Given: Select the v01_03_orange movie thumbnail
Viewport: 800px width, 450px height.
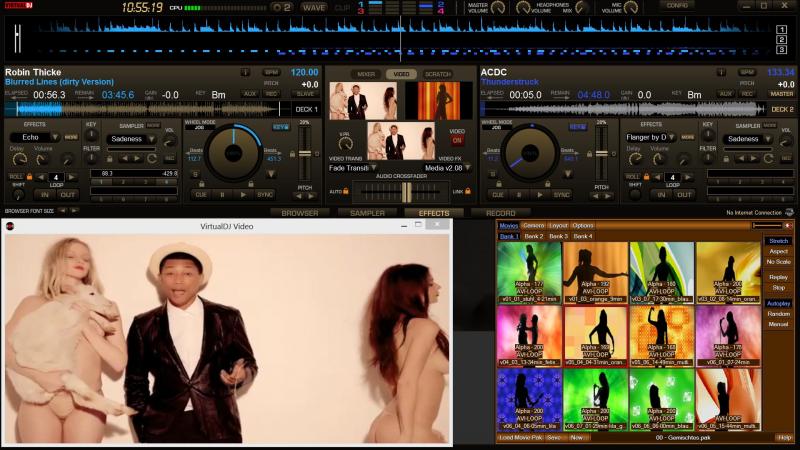Looking at the screenshot, I should (594, 270).
